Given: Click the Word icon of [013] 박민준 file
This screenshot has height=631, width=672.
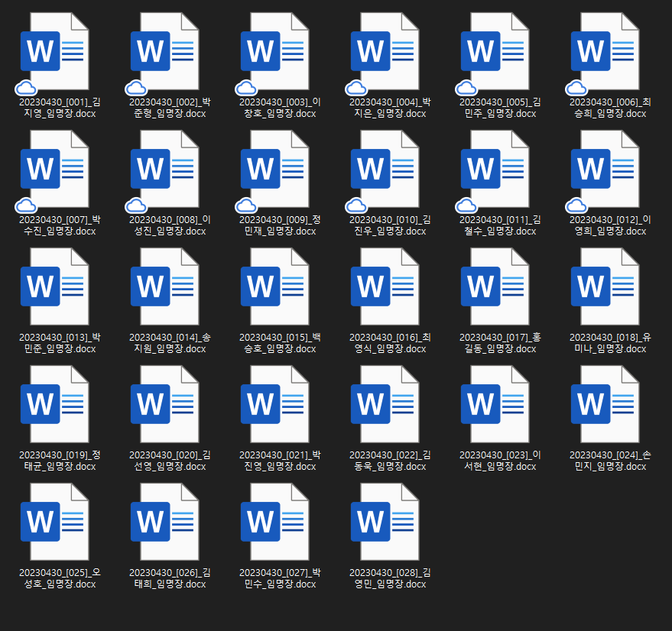Looking at the screenshot, I should click(x=55, y=286).
